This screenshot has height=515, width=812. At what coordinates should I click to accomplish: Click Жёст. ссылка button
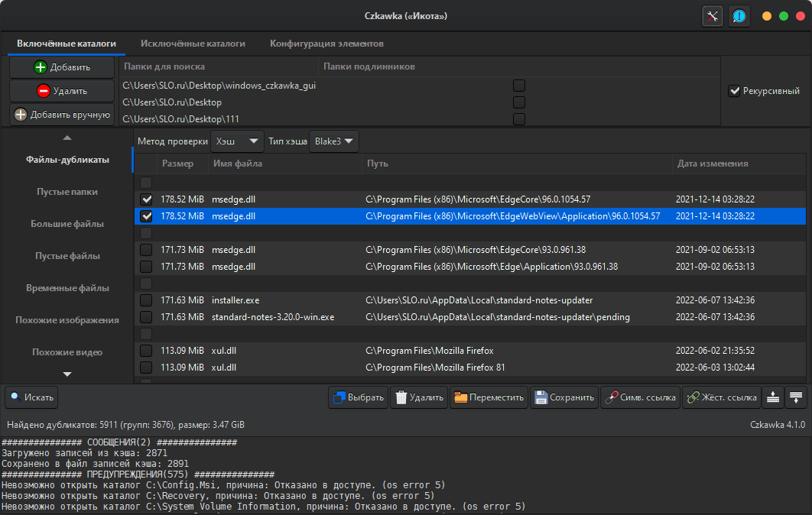721,397
